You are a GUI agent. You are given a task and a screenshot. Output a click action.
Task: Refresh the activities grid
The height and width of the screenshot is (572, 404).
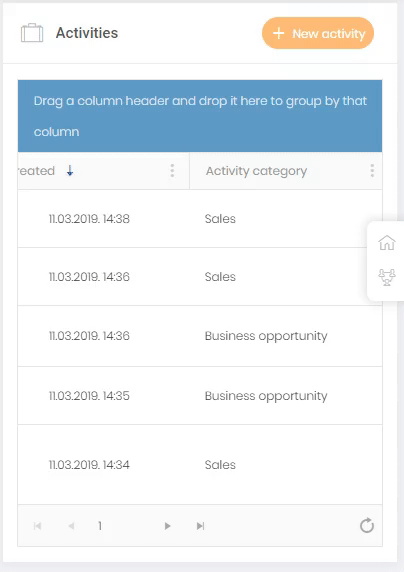click(x=367, y=526)
